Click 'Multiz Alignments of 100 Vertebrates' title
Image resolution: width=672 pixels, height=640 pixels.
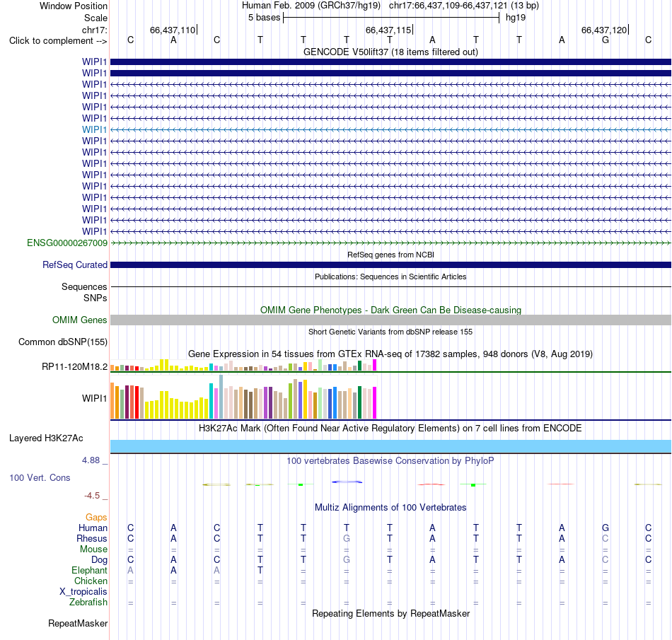pyautogui.click(x=390, y=508)
